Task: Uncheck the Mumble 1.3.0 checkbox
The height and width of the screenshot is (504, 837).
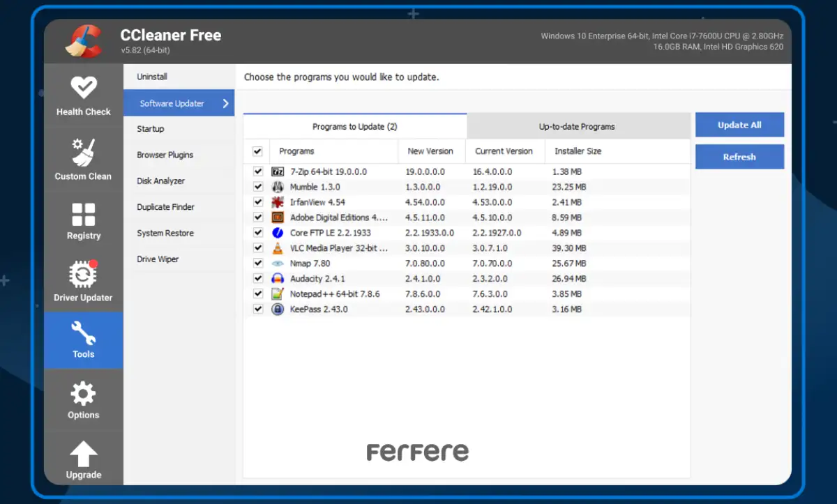Action: coord(258,187)
